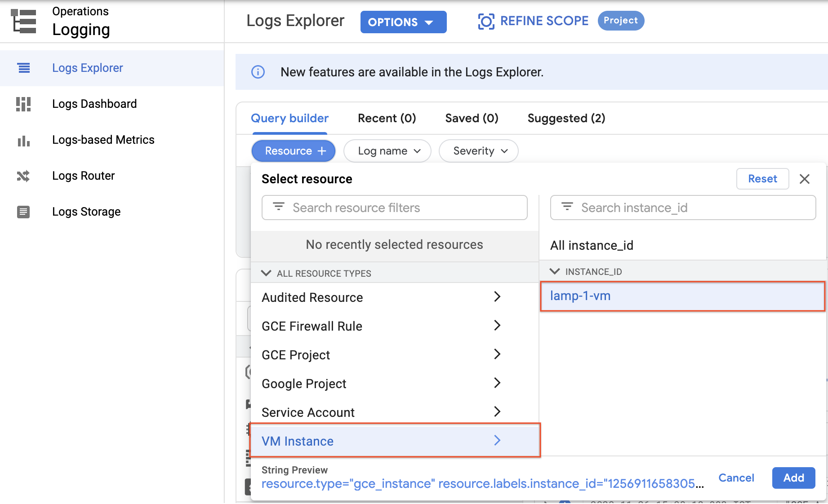Click the Search resource filters field
Viewport: 828px width, 504px height.
point(395,208)
